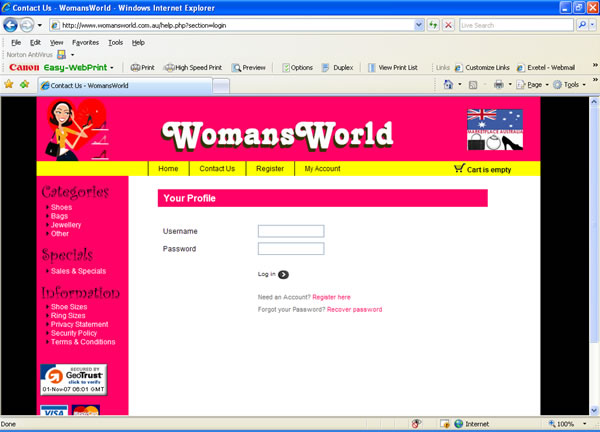
Task: Click the shopping cart icon
Action: tap(459, 169)
